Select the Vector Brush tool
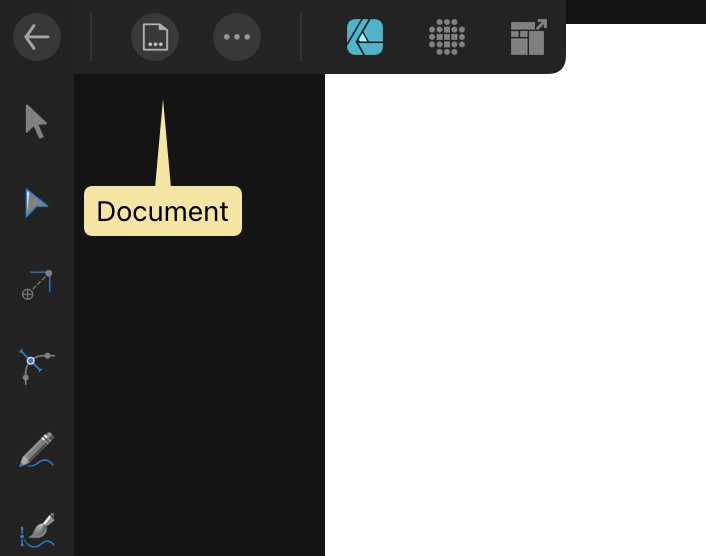 click(x=37, y=530)
